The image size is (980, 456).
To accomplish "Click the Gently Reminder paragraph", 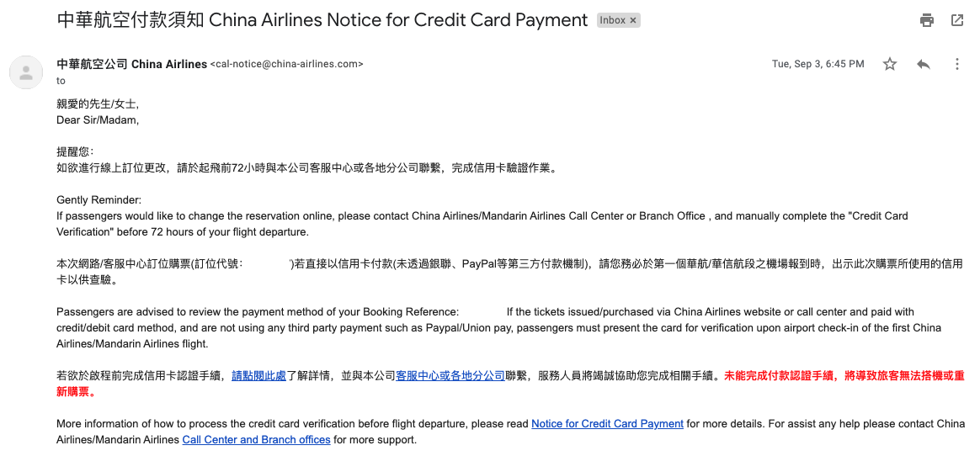I will click(x=482, y=216).
